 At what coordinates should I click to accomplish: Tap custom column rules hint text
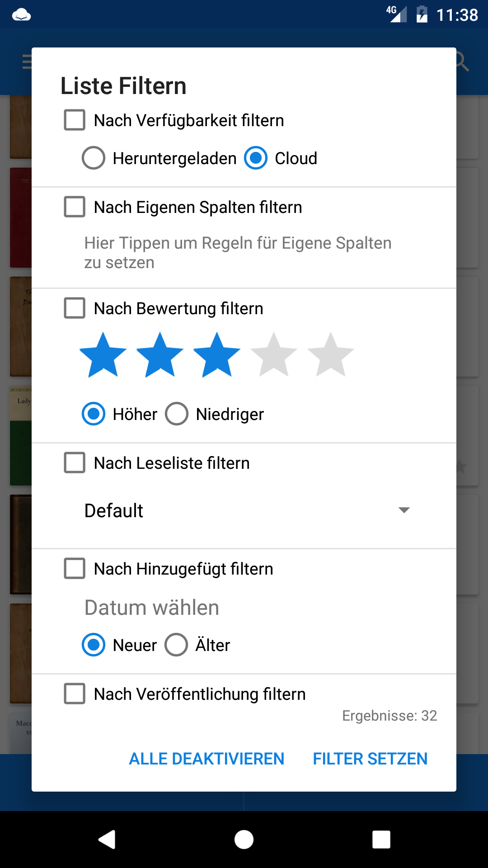click(238, 253)
